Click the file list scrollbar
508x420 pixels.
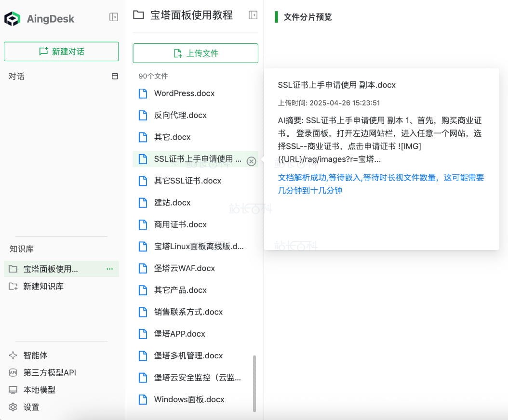[x=254, y=384]
